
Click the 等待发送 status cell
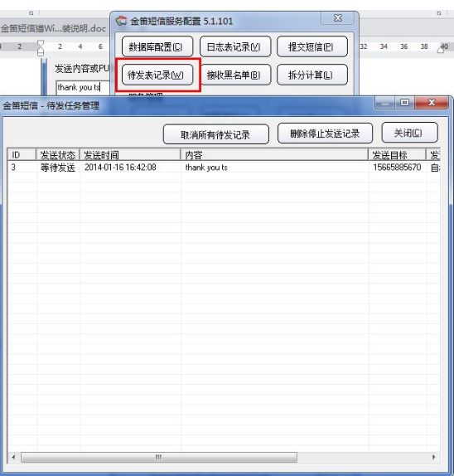click(x=58, y=168)
